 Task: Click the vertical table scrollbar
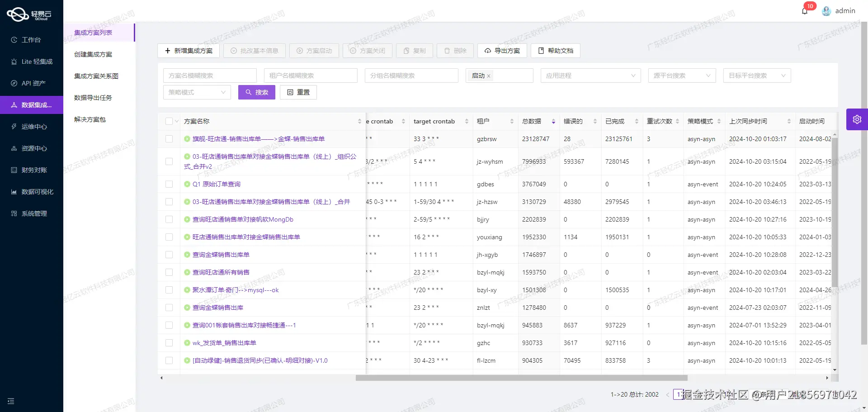click(835, 213)
